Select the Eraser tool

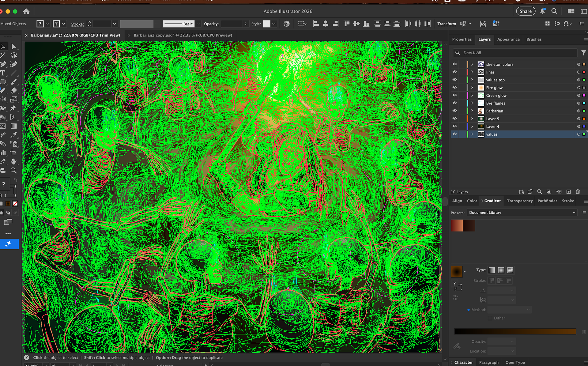point(14,91)
